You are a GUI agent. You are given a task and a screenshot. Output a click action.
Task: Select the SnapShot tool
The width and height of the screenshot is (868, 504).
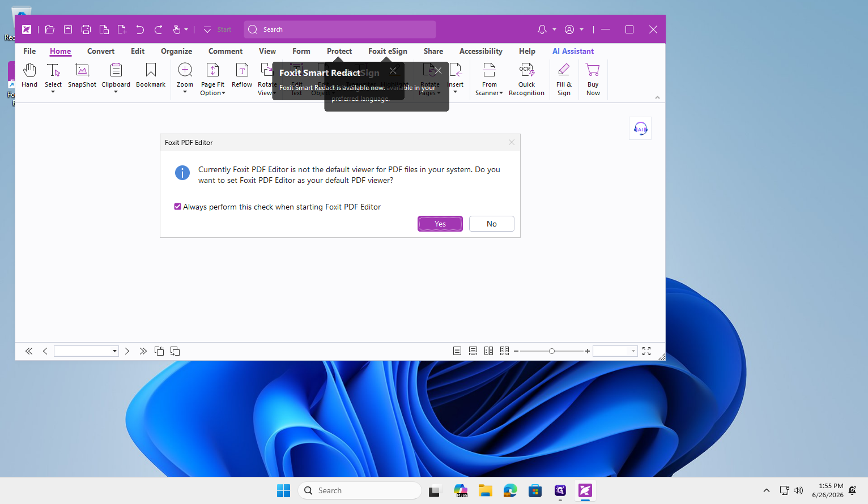tap(82, 75)
